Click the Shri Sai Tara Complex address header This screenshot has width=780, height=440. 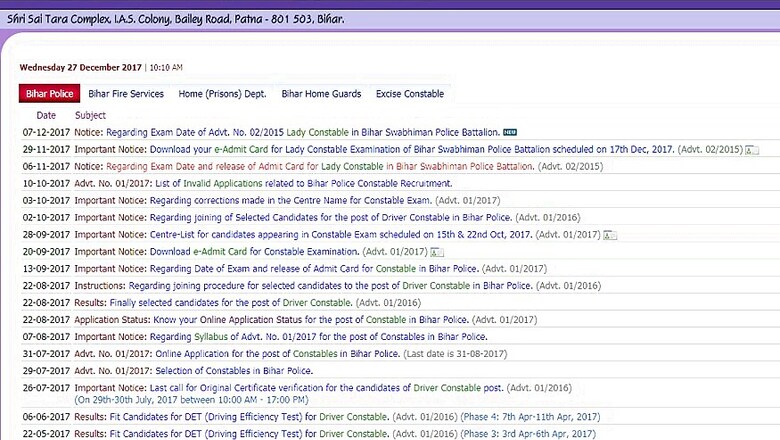[175, 20]
